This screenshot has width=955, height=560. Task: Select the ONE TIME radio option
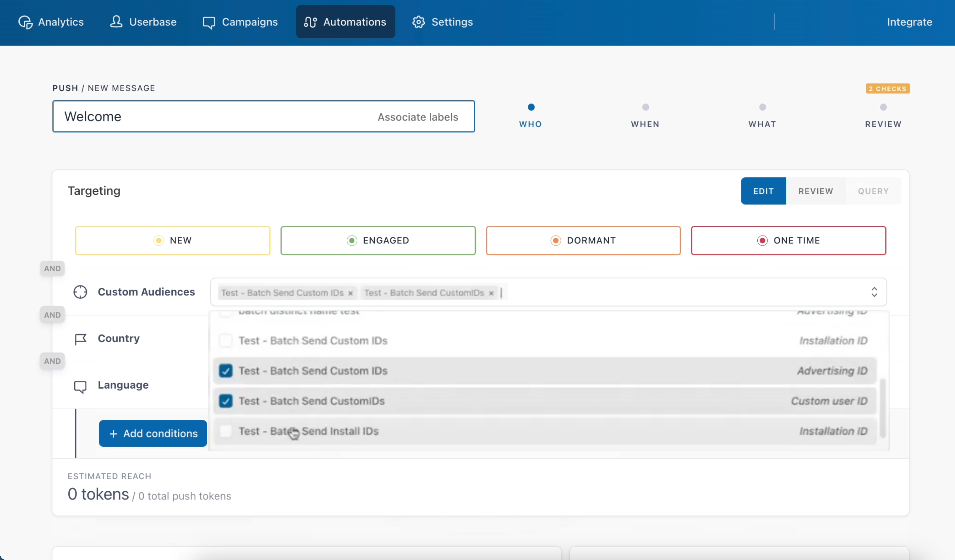[x=788, y=241]
